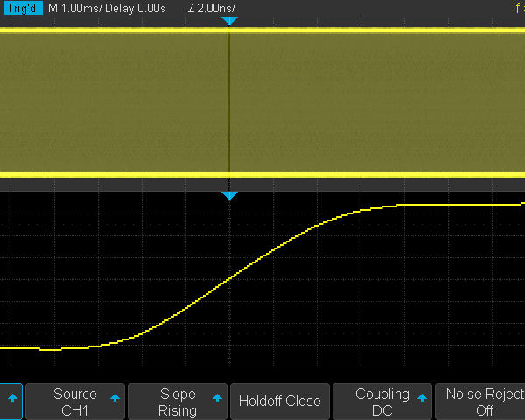Click the Trig'd status indicator
525x420 pixels.
[x=22, y=8]
